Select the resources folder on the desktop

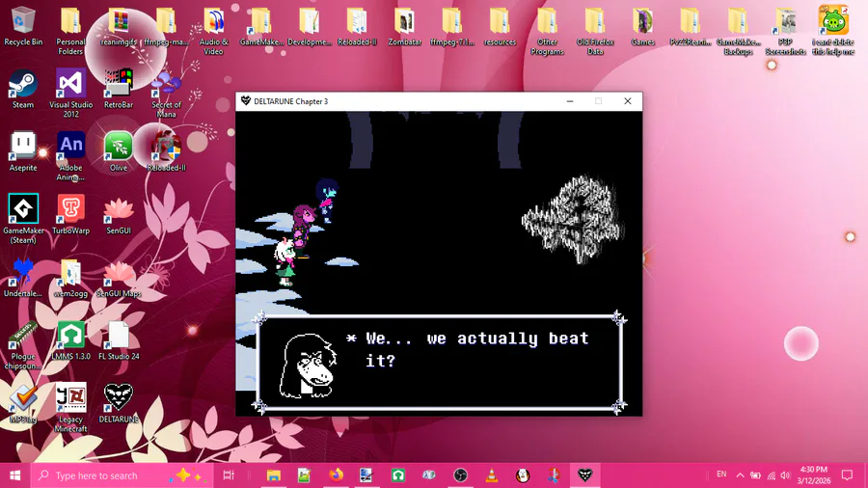click(x=500, y=26)
